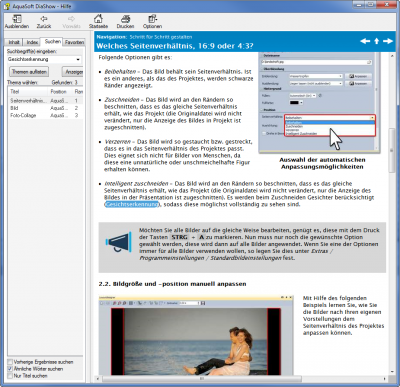Open the Startseite home icon
Screen dimensions: 400x387
(x=98, y=19)
